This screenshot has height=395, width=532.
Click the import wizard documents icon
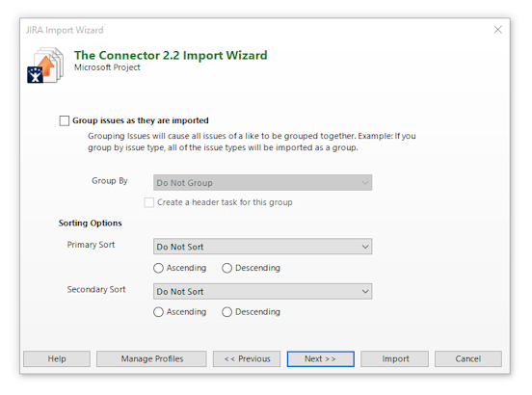(45, 66)
